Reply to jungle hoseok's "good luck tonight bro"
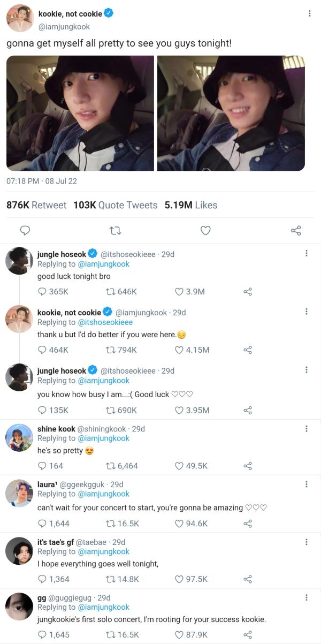 [43, 292]
